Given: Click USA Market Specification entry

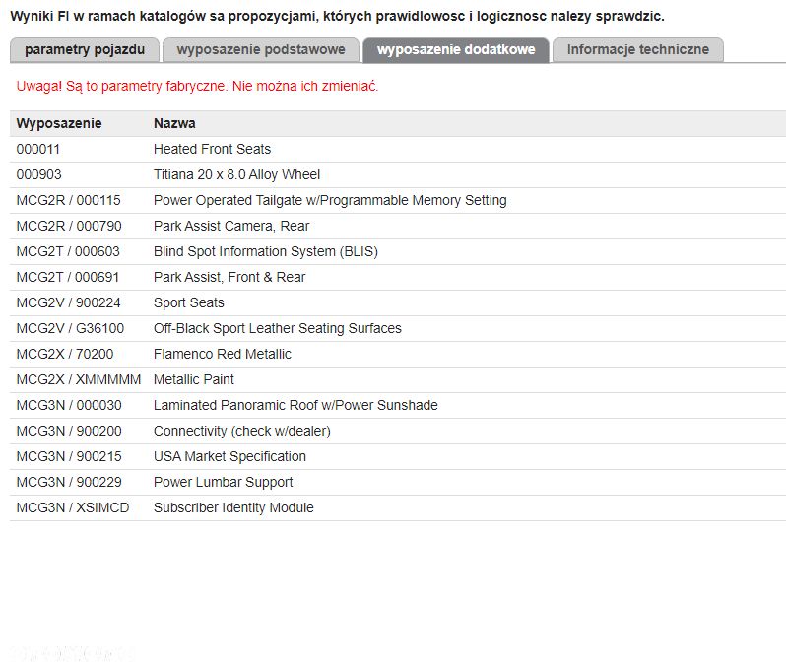Looking at the screenshot, I should click(x=229, y=456).
